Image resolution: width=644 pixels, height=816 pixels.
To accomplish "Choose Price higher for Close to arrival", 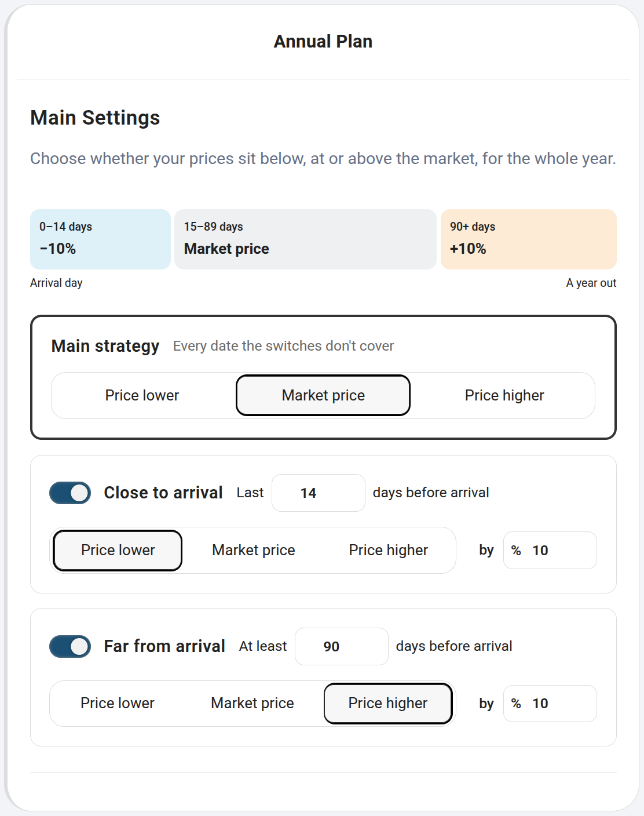I will pos(389,550).
